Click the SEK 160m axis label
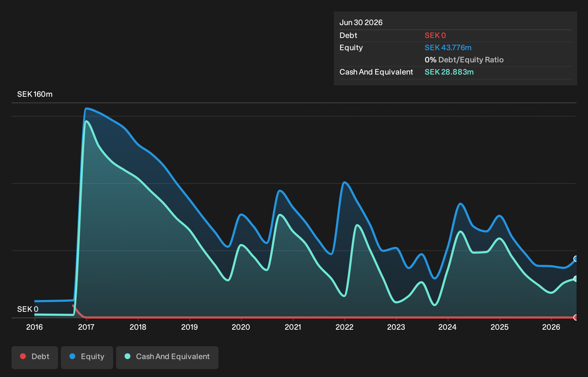The width and height of the screenshot is (588, 377). (35, 94)
